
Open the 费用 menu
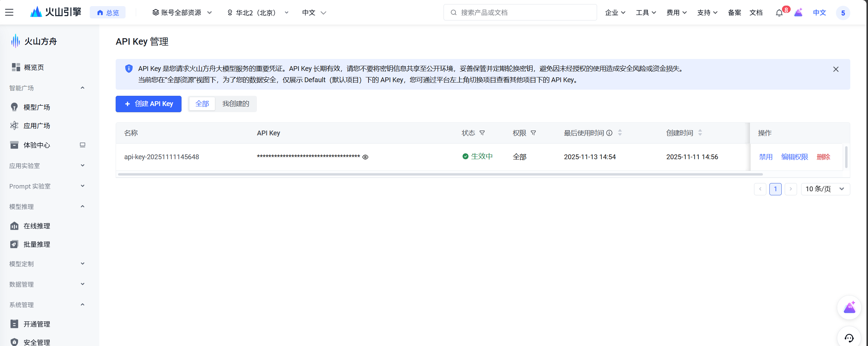677,13
